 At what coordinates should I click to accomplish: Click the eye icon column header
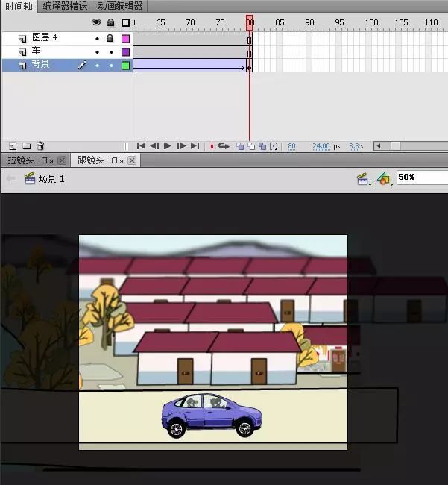point(97,22)
